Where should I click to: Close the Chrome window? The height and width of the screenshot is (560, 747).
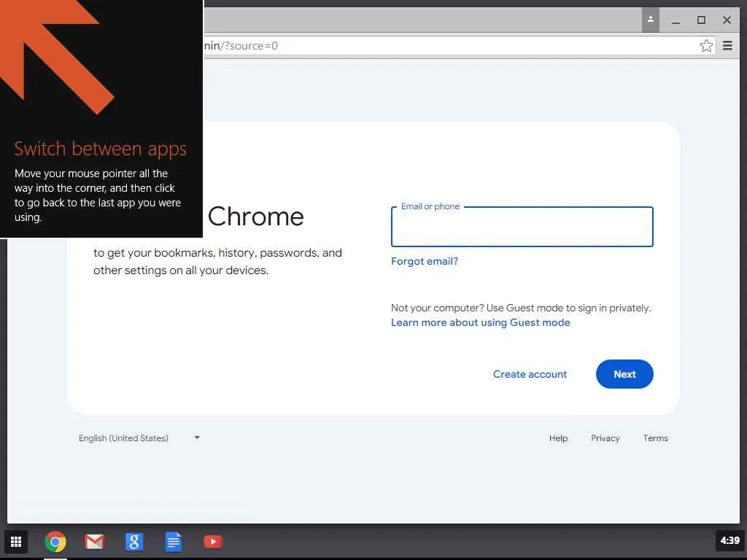pos(727,20)
